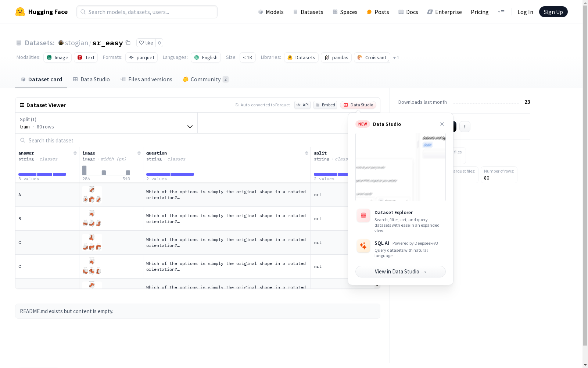Open the three-dot options menu
The width and height of the screenshot is (588, 368).
coord(465,127)
